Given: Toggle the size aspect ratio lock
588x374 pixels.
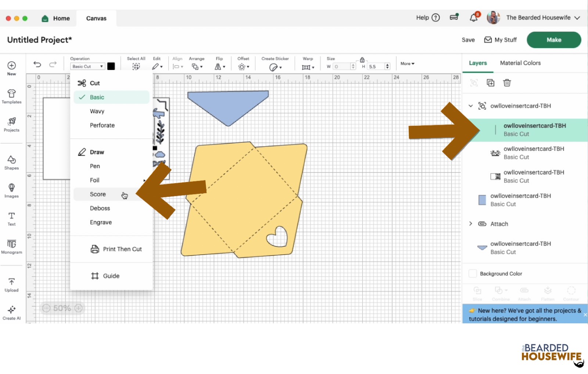Looking at the screenshot, I should pyautogui.click(x=362, y=60).
